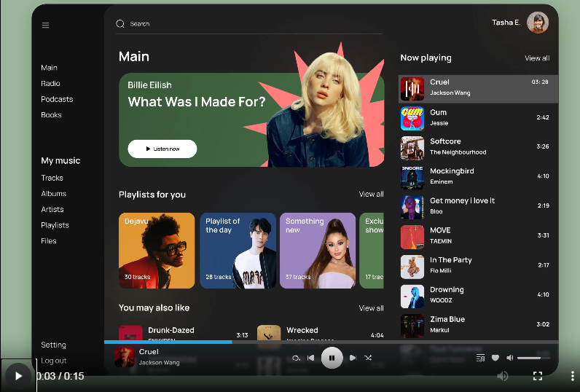The width and height of the screenshot is (580, 392).
Task: Click the Drowning album cover
Action: click(412, 297)
